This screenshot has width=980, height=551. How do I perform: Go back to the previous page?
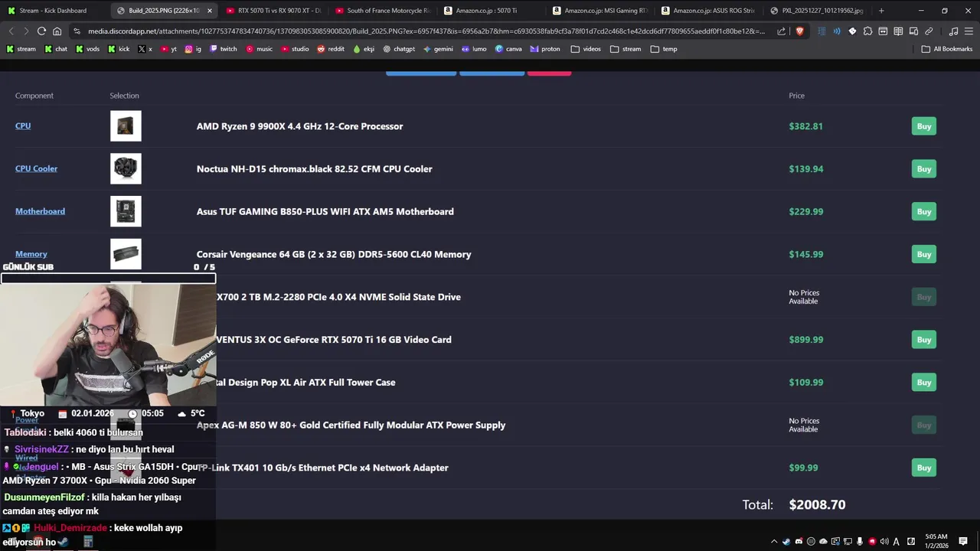pyautogui.click(x=11, y=31)
